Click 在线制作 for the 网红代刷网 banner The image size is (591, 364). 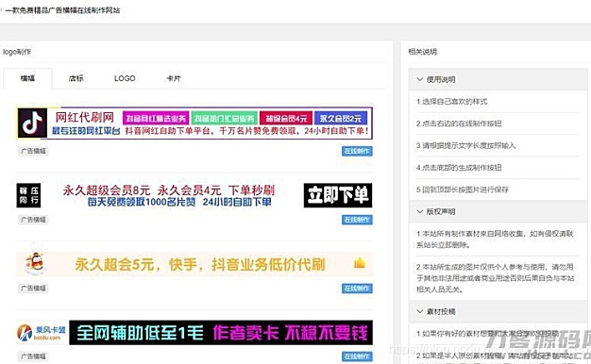coord(357,151)
